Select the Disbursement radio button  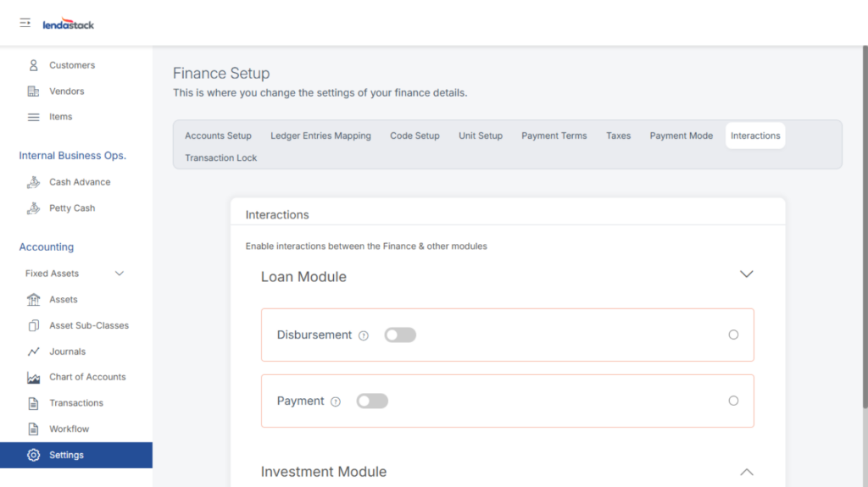click(x=733, y=335)
